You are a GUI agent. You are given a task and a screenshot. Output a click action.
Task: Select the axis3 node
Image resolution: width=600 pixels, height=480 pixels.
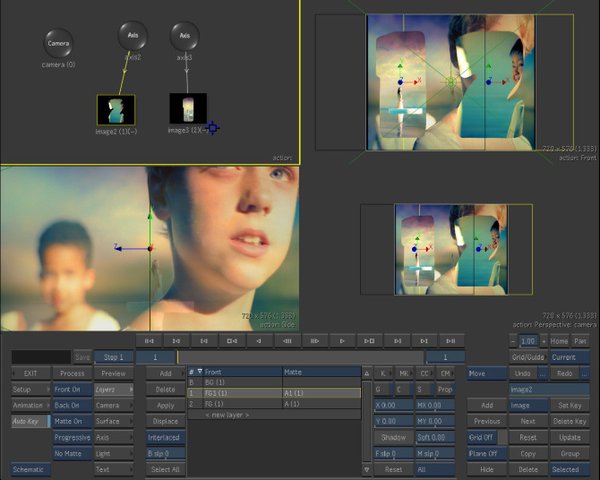[184, 35]
